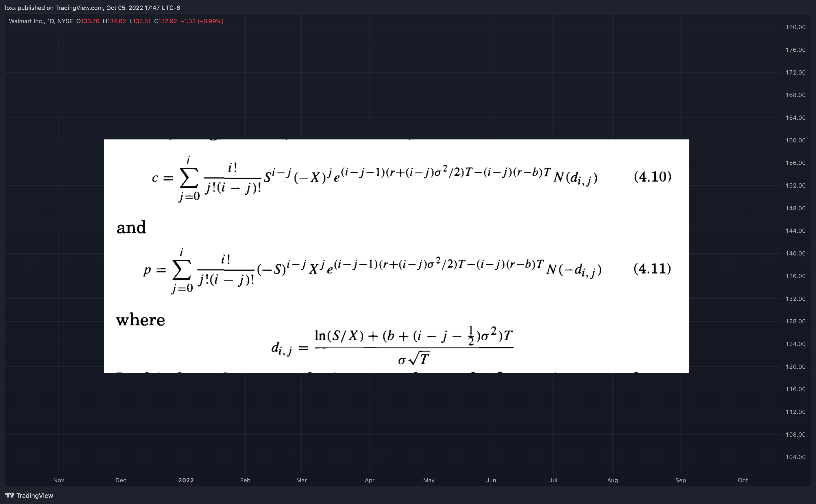Click the Nov time axis label
The height and width of the screenshot is (504, 816).
click(x=59, y=480)
